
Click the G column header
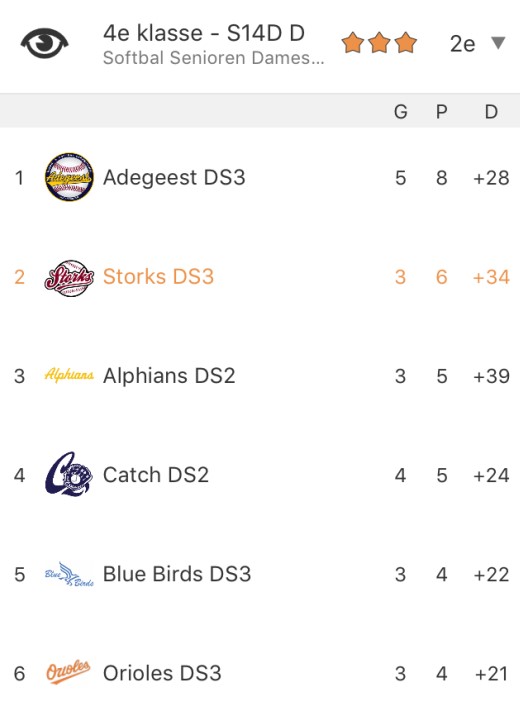point(400,111)
